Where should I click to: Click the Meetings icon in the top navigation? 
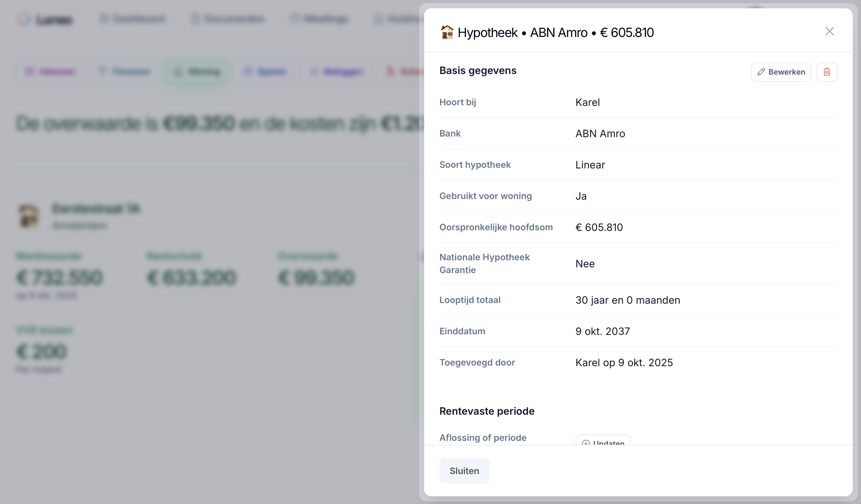point(295,19)
